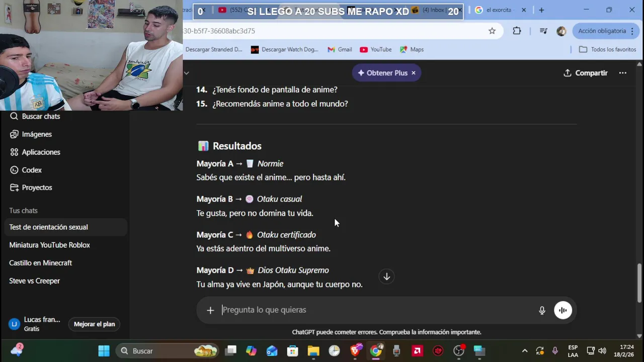644x362 pixels.
Task: Open Microsoft Store from the taskbar
Action: click(x=293, y=351)
